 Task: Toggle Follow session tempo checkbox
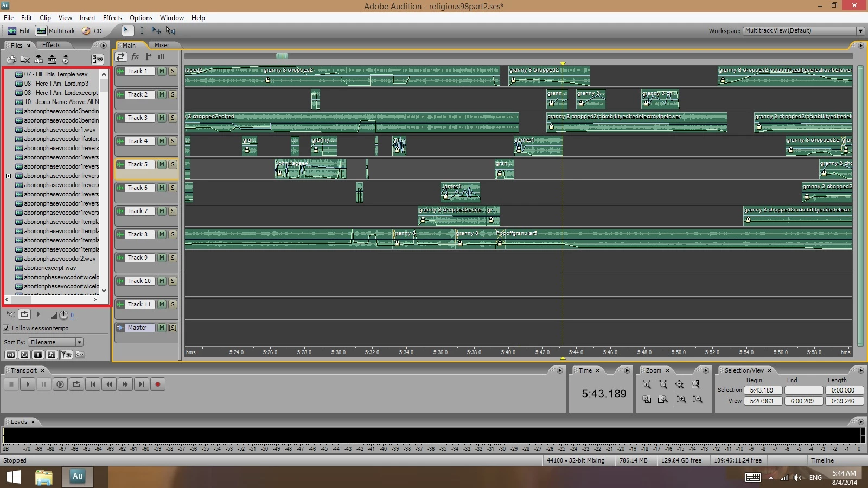point(7,328)
